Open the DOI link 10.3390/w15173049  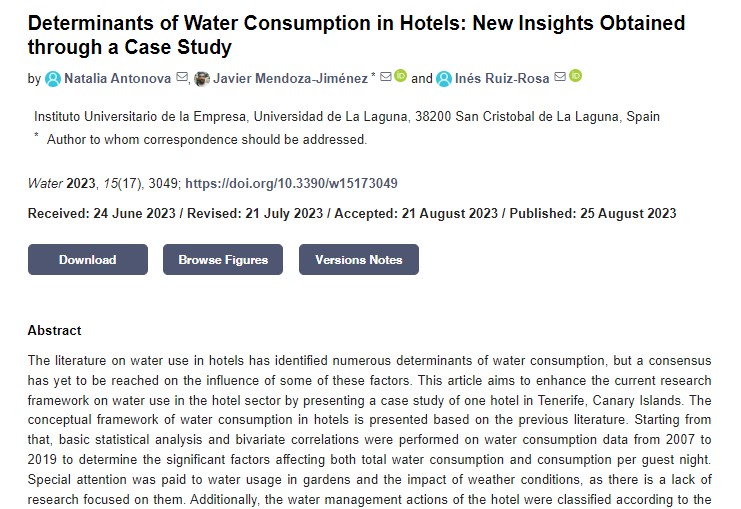[x=291, y=183]
